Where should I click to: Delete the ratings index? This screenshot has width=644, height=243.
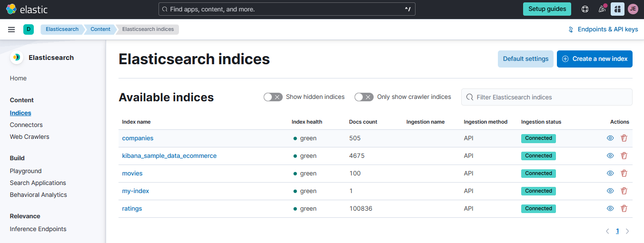tap(624, 209)
